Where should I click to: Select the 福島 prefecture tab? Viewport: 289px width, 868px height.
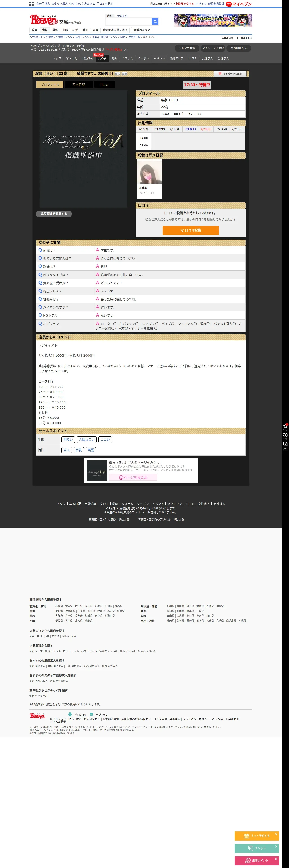[x=55, y=30]
